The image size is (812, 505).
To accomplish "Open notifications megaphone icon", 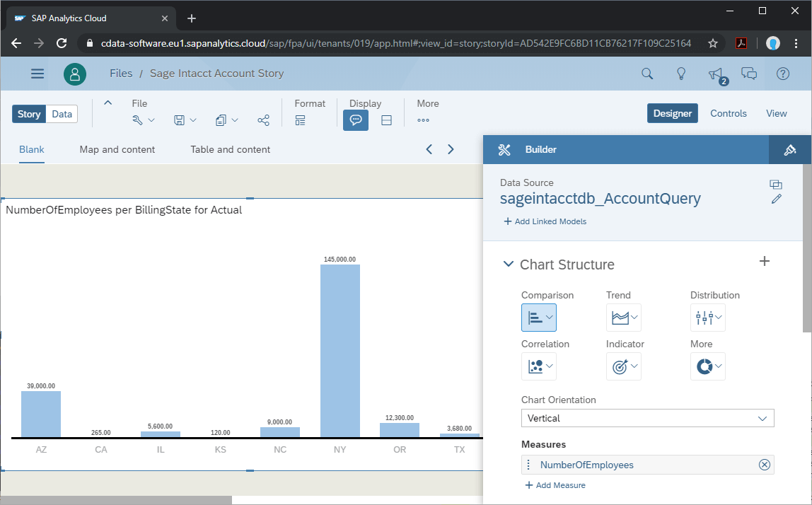I will point(715,74).
